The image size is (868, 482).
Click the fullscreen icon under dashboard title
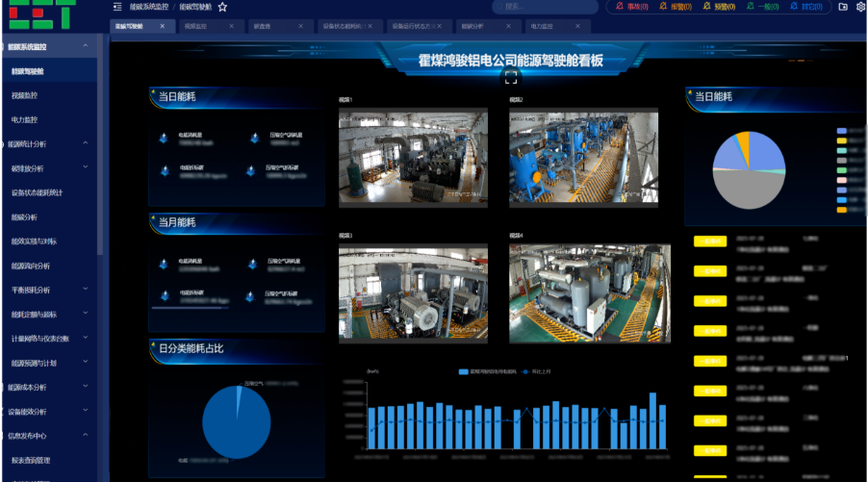tap(511, 78)
